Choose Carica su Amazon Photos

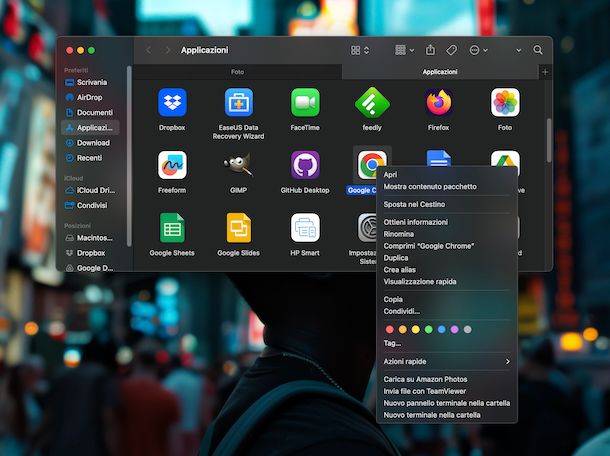(x=447, y=379)
